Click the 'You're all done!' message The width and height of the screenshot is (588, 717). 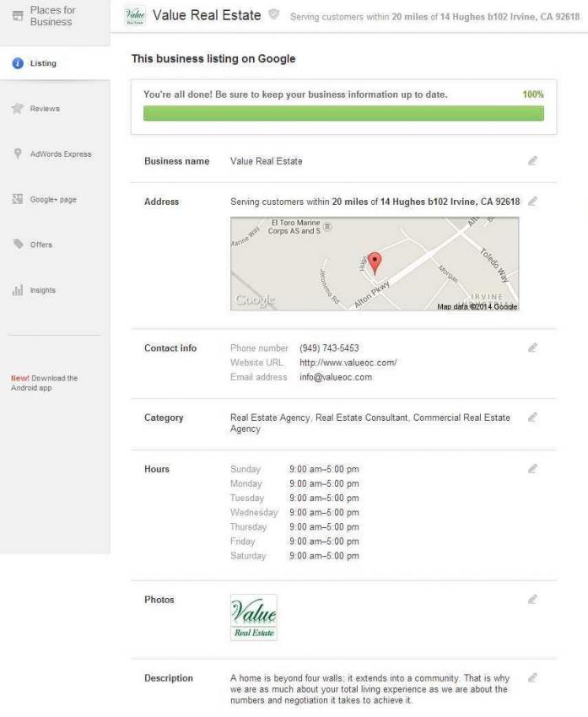pyautogui.click(x=295, y=94)
